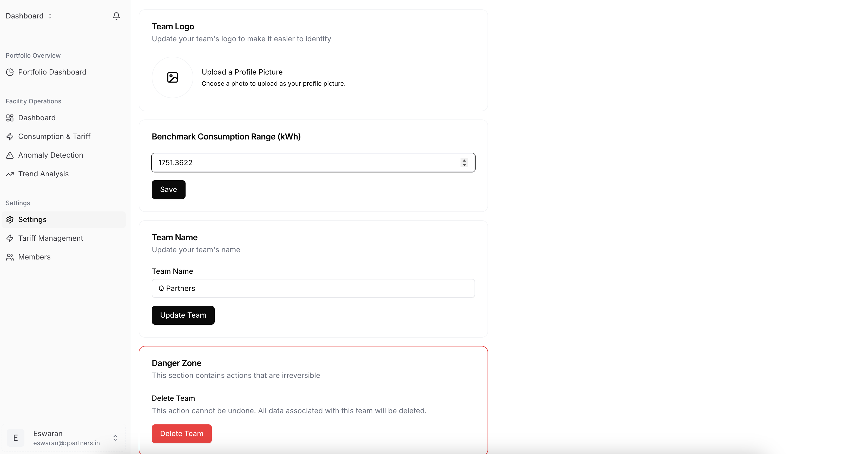
Task: Click the Dashboard grid icon in sidebar
Action: [10, 118]
